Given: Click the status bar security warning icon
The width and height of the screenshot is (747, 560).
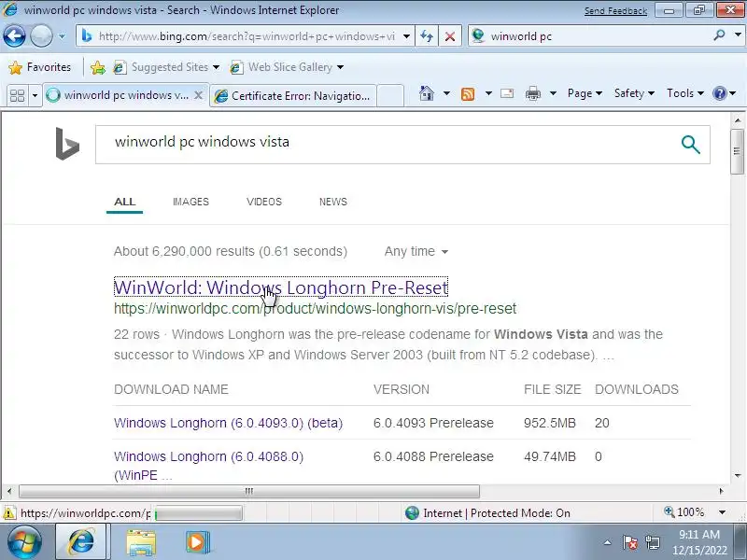Looking at the screenshot, I should pos(8,513).
